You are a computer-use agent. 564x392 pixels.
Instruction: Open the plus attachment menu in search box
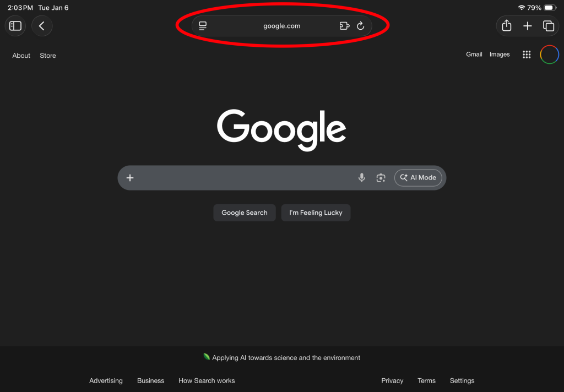point(130,178)
